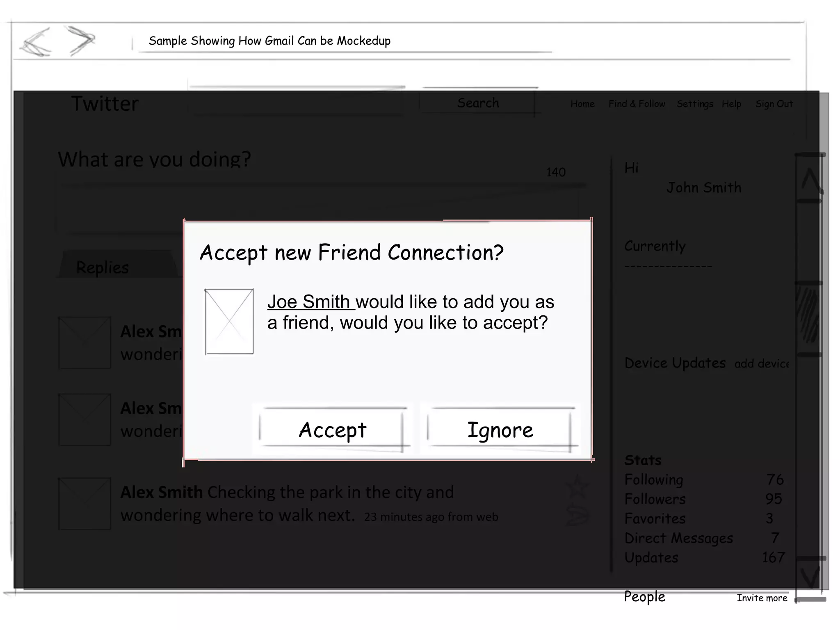
Task: Click the Twitter logo text
Action: (105, 103)
